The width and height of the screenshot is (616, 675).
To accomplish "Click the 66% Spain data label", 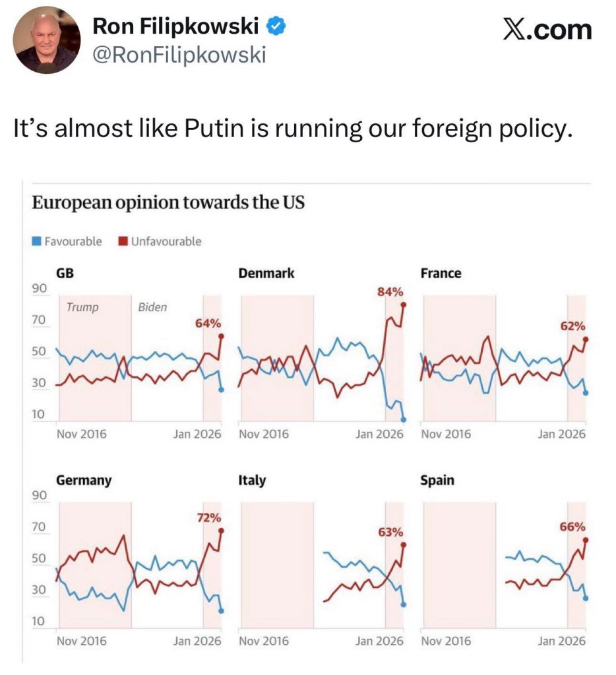I will [x=572, y=526].
